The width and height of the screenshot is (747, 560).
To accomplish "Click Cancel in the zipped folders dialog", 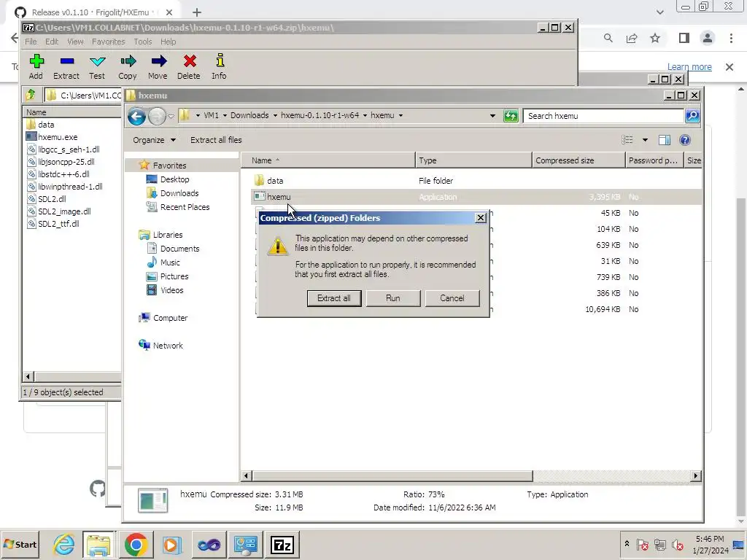I will pos(452,298).
